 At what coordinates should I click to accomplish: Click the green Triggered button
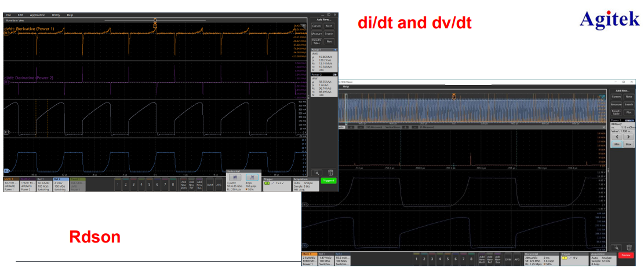(x=329, y=181)
